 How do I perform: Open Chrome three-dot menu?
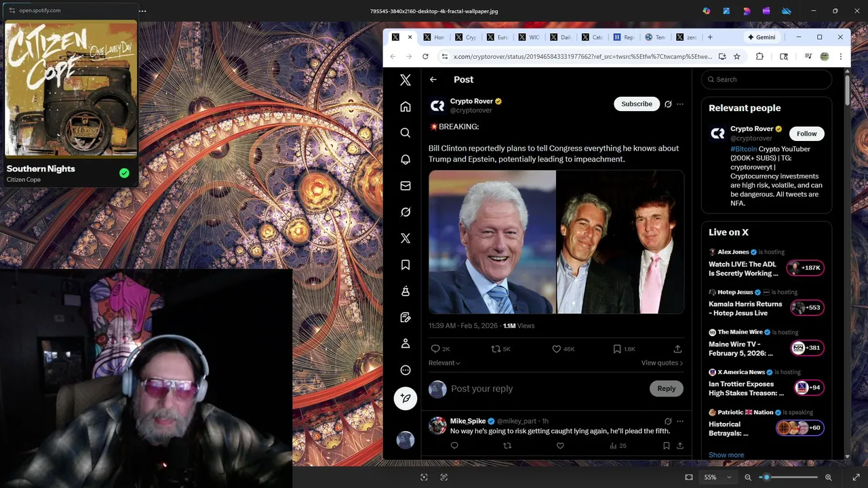coord(841,56)
